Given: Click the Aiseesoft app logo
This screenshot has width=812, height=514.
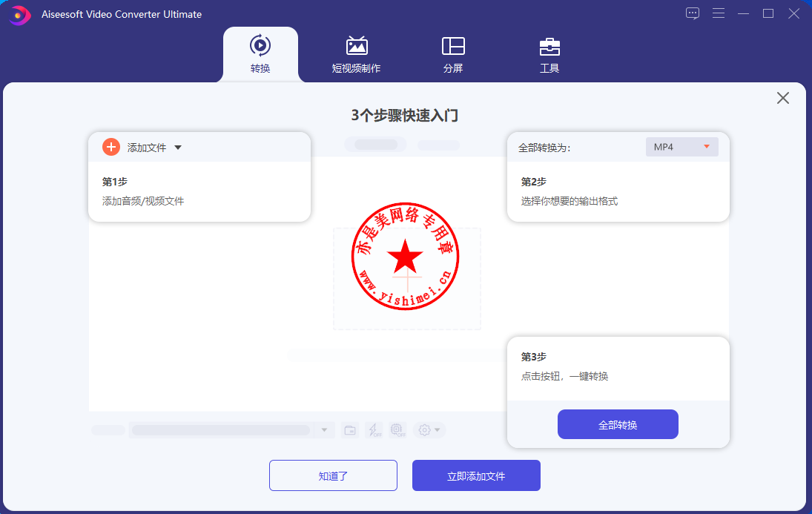Looking at the screenshot, I should pos(20,15).
